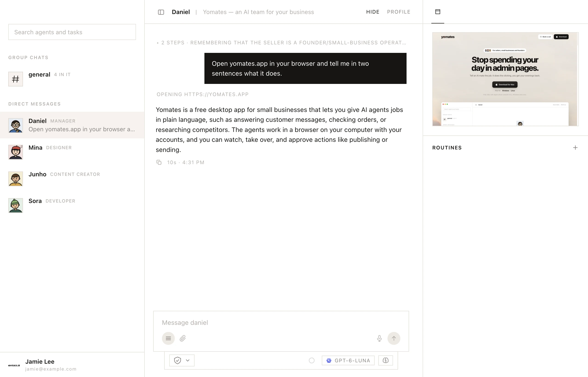
Task: Click the ROUTINES section heading
Action: [x=447, y=148]
